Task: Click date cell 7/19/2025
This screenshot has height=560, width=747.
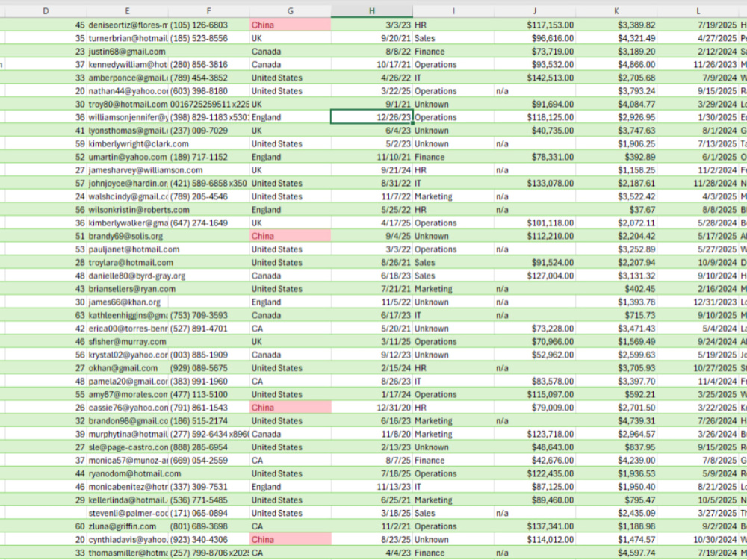Action: 698,25
